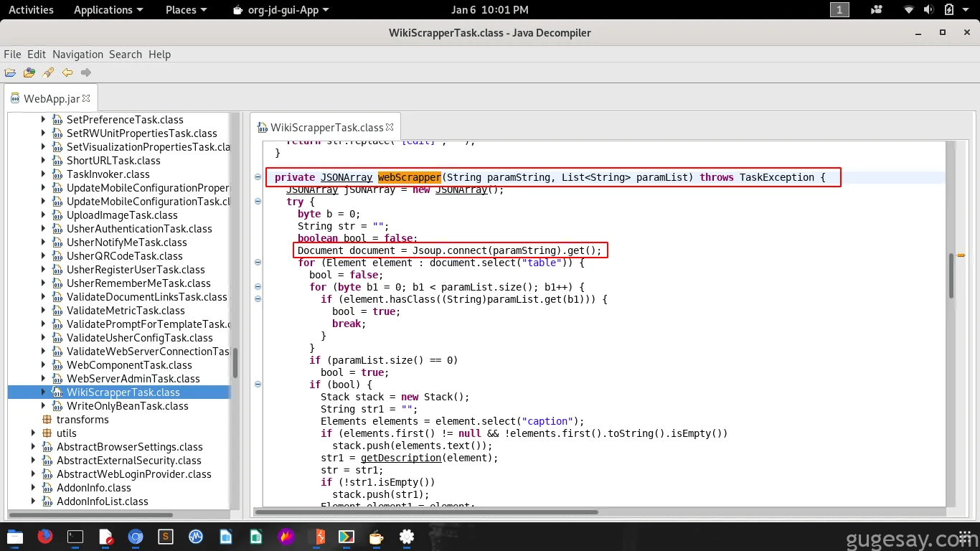Screen dimensions: 980x551
Task: Click the jar icon on WebApp.jar tab
Action: coord(16,99)
